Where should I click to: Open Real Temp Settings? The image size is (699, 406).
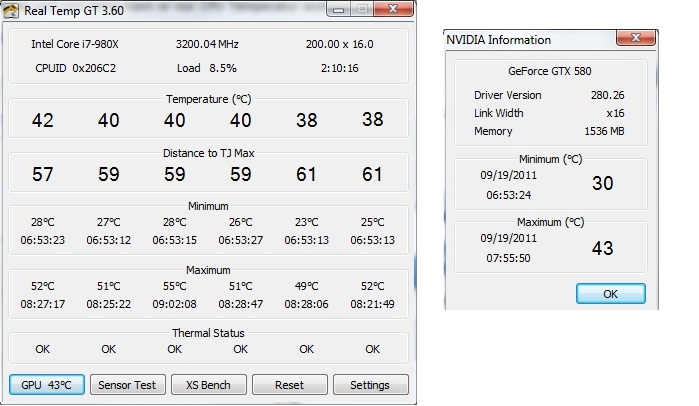click(370, 385)
